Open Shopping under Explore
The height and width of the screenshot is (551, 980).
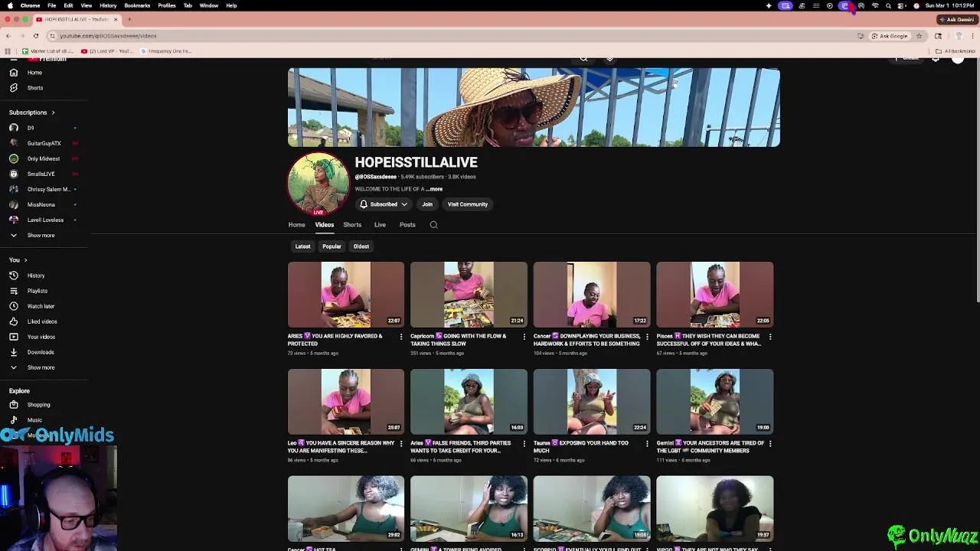click(x=38, y=405)
